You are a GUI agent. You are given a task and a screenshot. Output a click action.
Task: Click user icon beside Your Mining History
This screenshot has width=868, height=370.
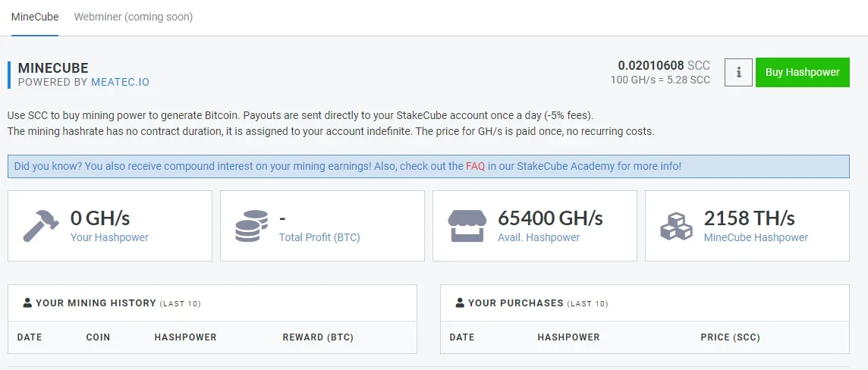[x=27, y=303]
